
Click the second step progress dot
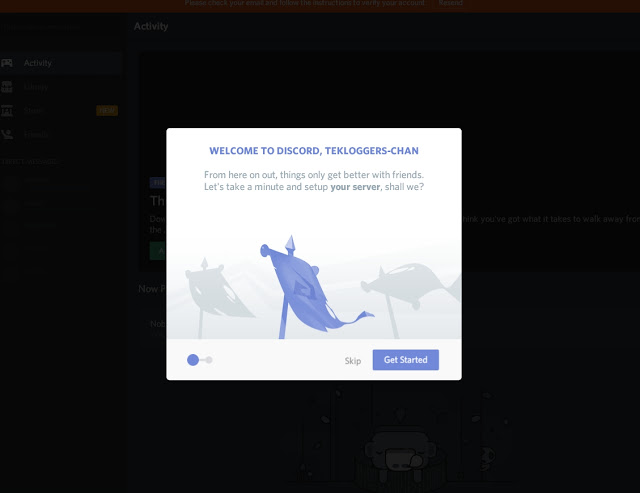click(x=209, y=360)
